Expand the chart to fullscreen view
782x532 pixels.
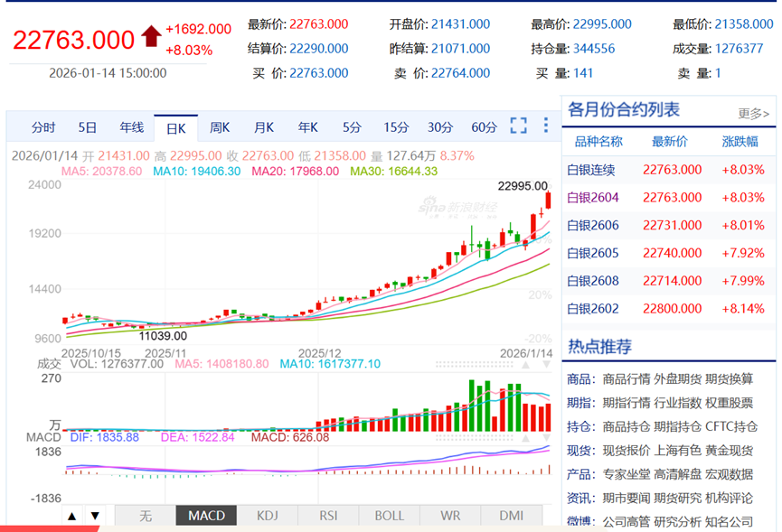518,127
